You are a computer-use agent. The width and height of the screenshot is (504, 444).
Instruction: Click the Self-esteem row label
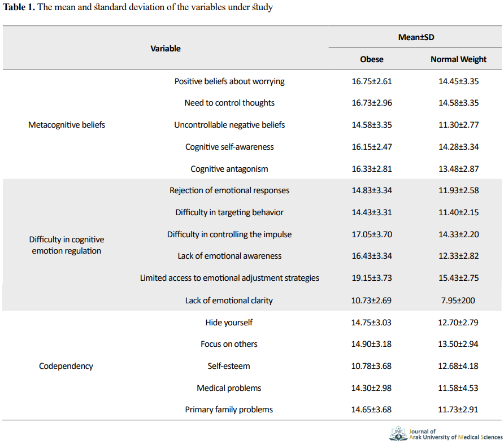pyautogui.click(x=228, y=366)
